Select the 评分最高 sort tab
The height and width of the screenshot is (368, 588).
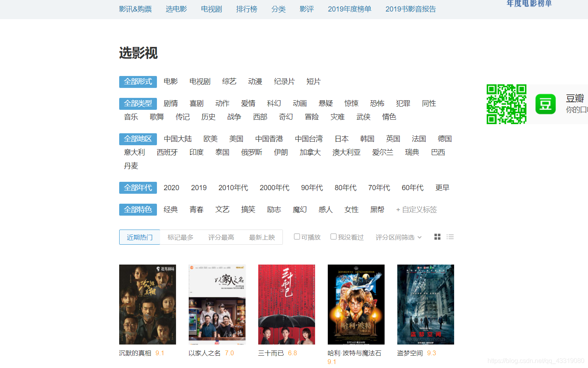pyautogui.click(x=221, y=238)
